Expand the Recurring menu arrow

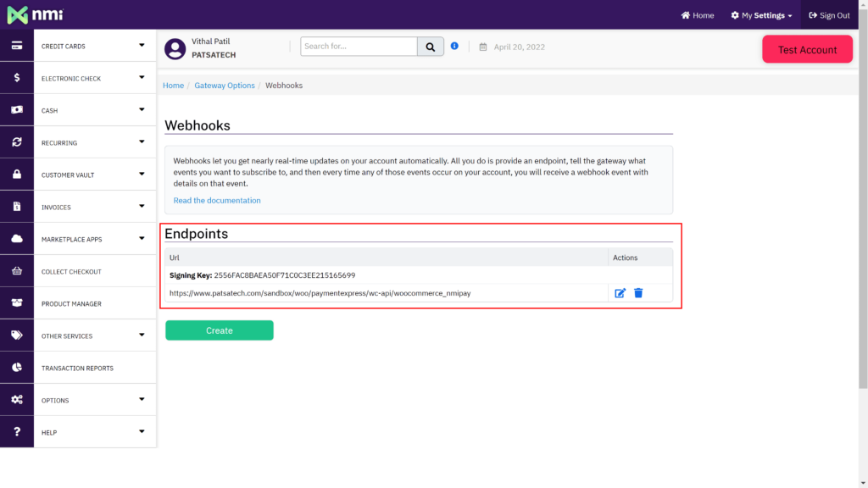[x=142, y=142]
